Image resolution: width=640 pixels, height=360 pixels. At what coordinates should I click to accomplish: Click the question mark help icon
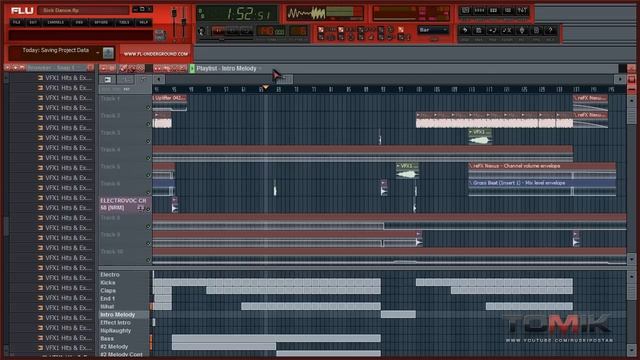pos(550,30)
